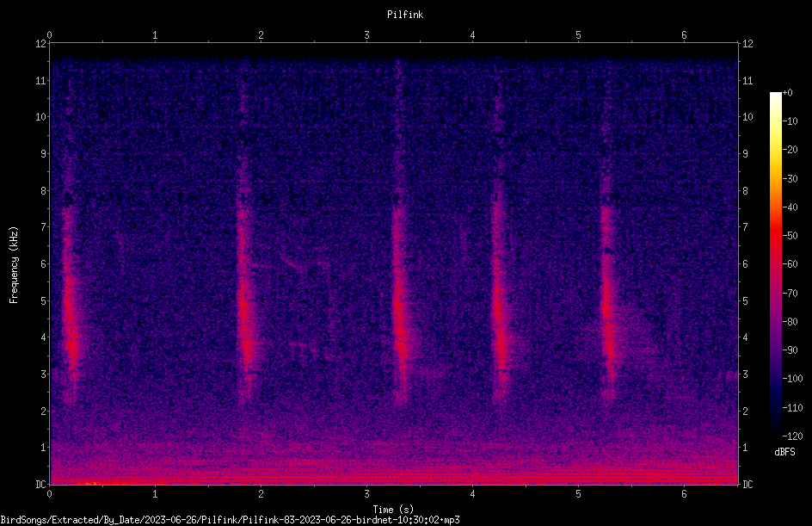Screen dimensions: 812x526
Task: Click the -20 colorbar label
Action: coord(790,150)
